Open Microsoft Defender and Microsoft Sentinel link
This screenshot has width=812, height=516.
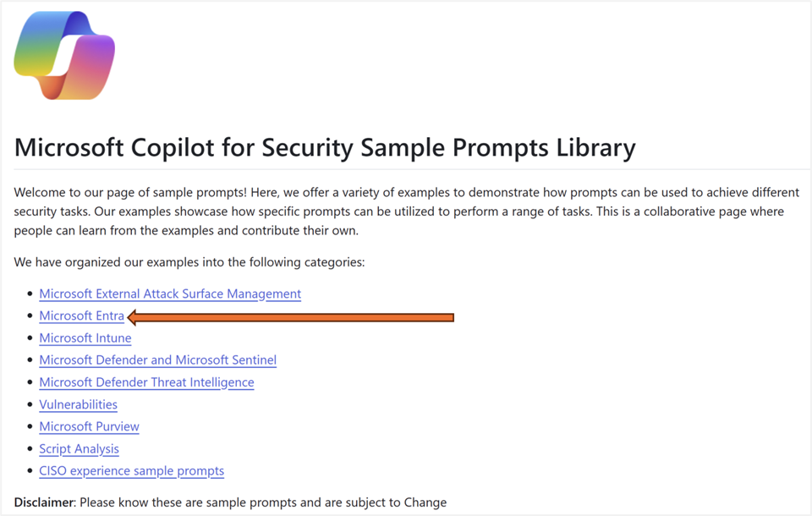tap(157, 360)
